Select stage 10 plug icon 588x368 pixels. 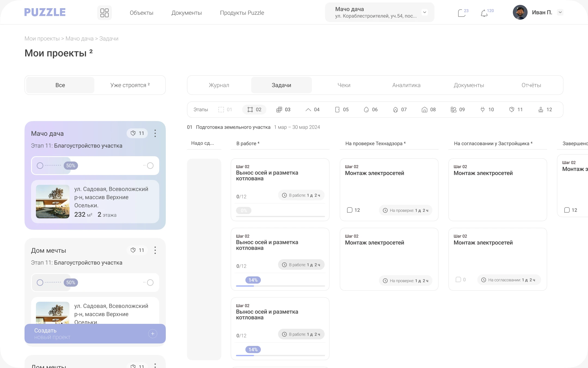click(x=483, y=110)
